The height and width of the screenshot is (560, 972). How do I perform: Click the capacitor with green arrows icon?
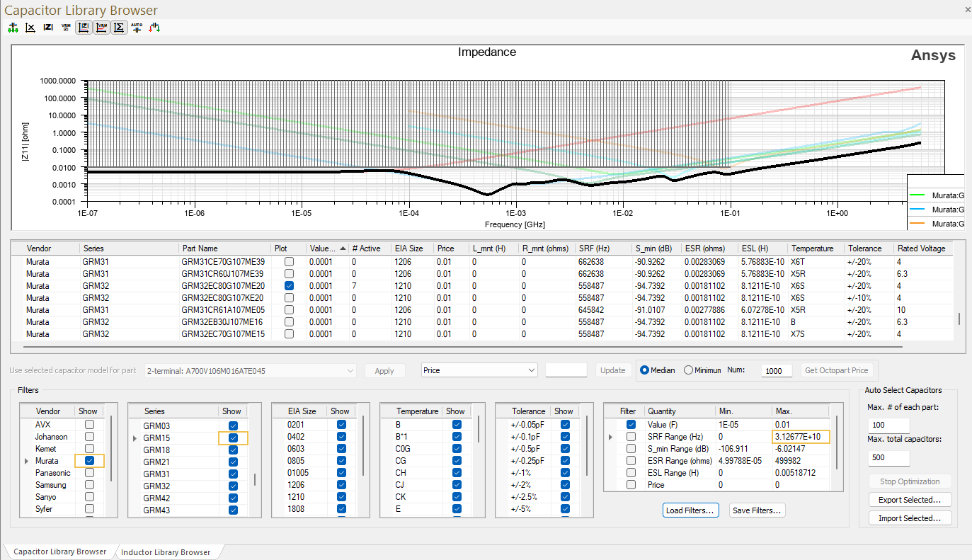click(x=13, y=28)
